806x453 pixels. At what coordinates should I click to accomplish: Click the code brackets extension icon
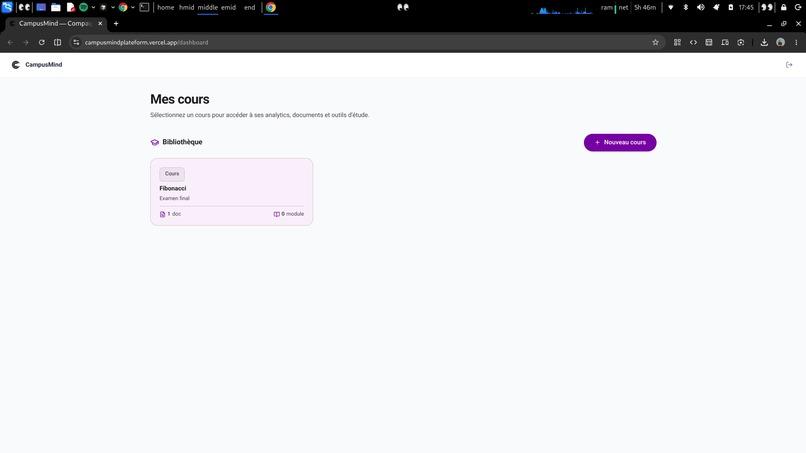(x=693, y=43)
